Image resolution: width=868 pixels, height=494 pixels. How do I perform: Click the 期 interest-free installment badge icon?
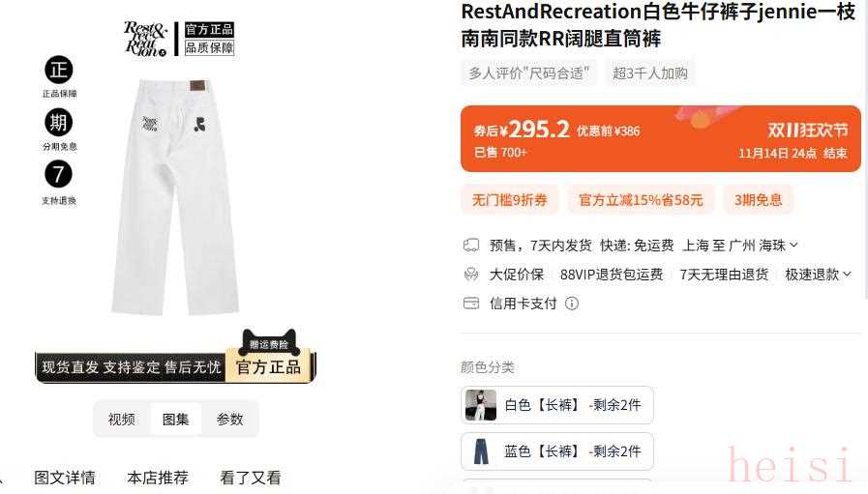coord(59,122)
